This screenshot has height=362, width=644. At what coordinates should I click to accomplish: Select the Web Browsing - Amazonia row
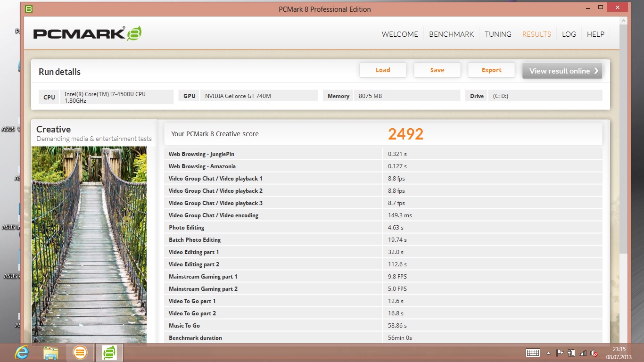383,166
